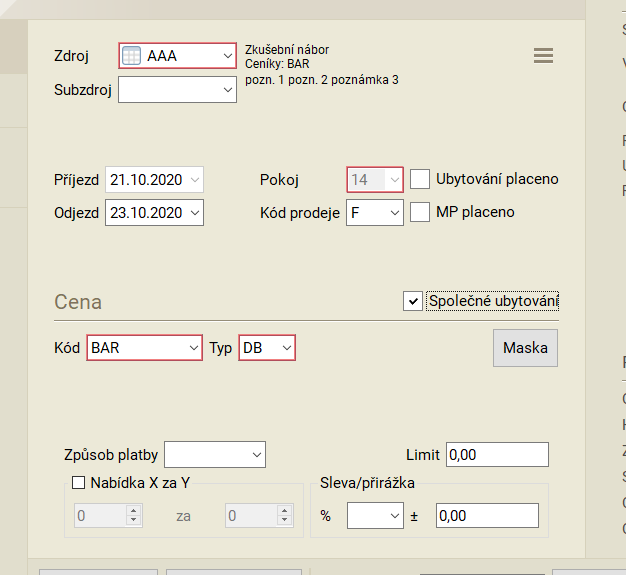Enable the Ubytování placeno checkbox
626x575 pixels.
pyautogui.click(x=420, y=179)
